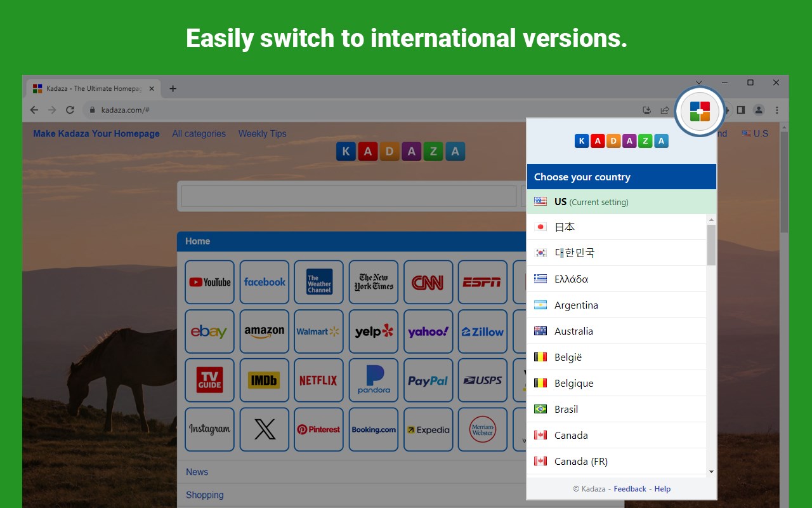Select US current setting in country list
Viewport: 812px width, 508px height.
point(621,202)
